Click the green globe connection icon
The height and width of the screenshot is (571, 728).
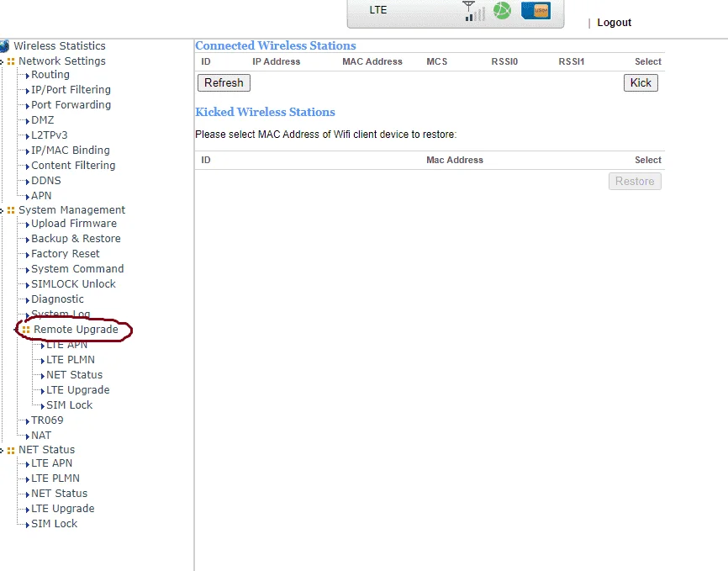pyautogui.click(x=502, y=10)
